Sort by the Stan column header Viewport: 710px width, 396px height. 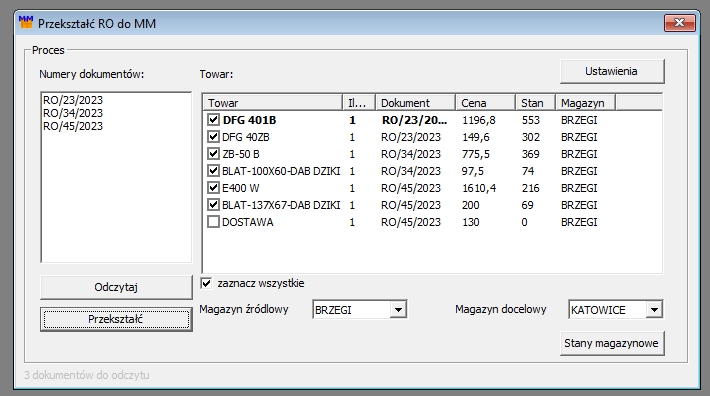(535, 103)
